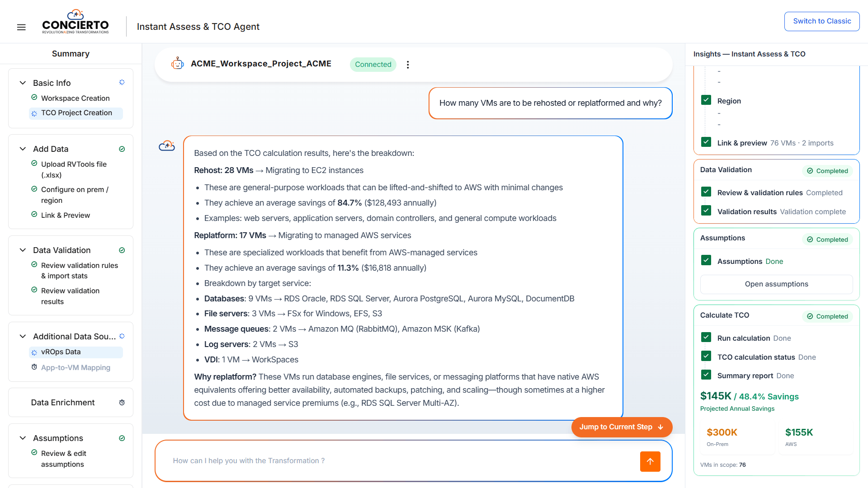Toggle the Summary report checkbox
The width and height of the screenshot is (868, 488).
tap(706, 375)
